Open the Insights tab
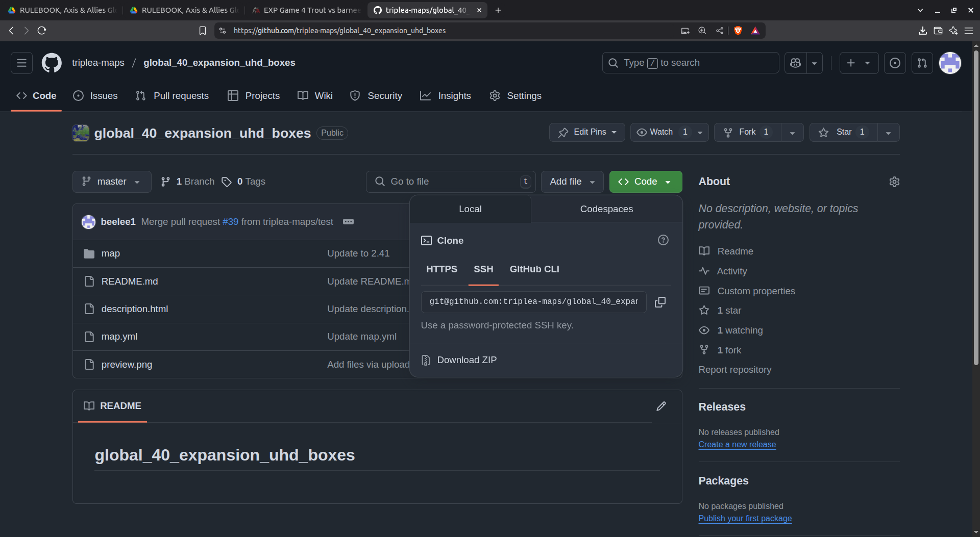The width and height of the screenshot is (980, 537). tap(446, 96)
